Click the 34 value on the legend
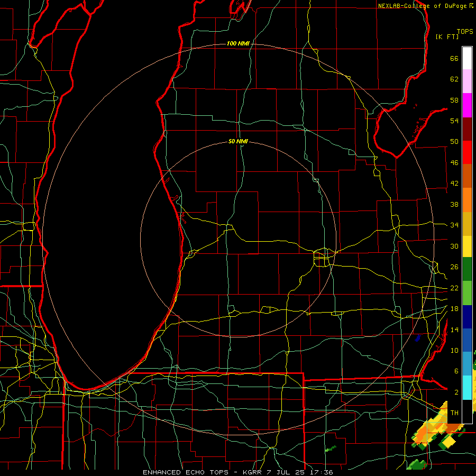The height and width of the screenshot is (476, 476). click(x=454, y=225)
